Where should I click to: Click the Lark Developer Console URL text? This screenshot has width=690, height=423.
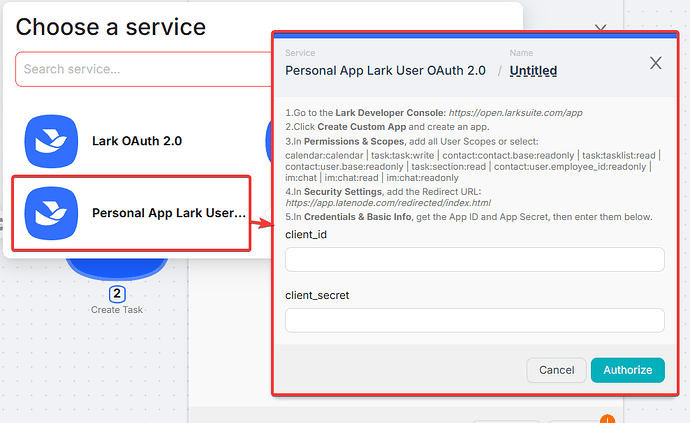515,113
